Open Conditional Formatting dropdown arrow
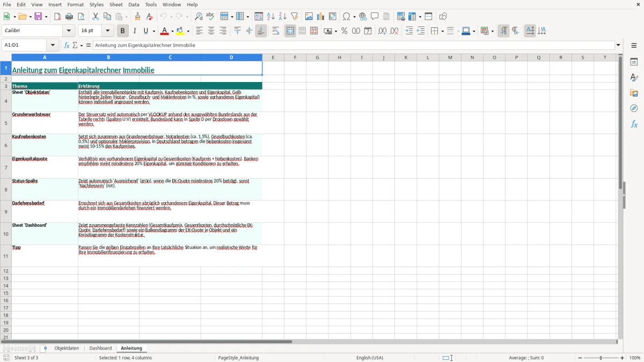 (x=492, y=31)
